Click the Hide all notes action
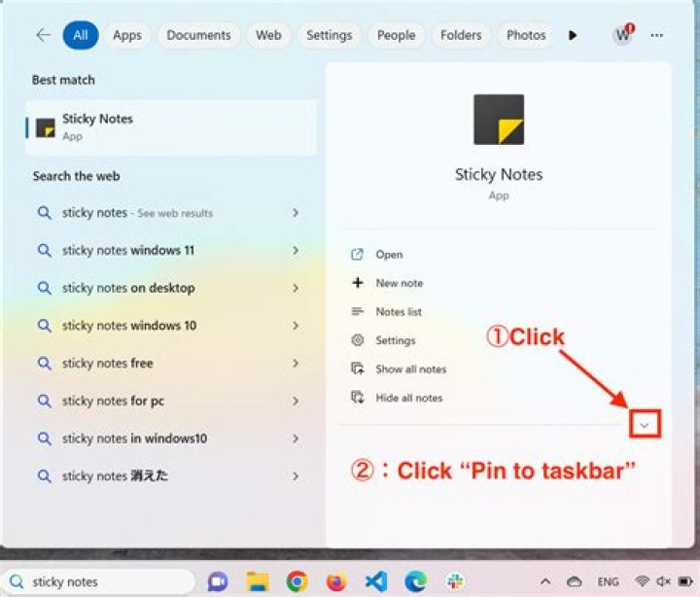Screen dimensions: 700x597 point(409,398)
